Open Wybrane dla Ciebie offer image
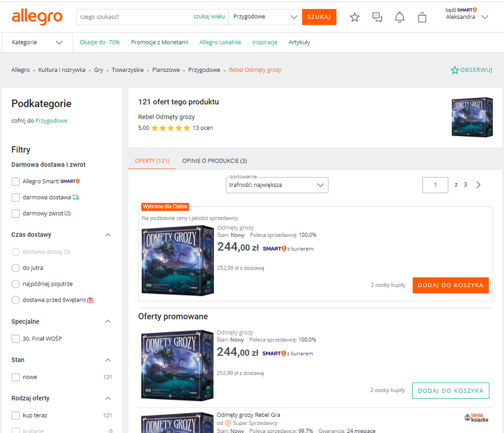504x433 pixels. 178,261
